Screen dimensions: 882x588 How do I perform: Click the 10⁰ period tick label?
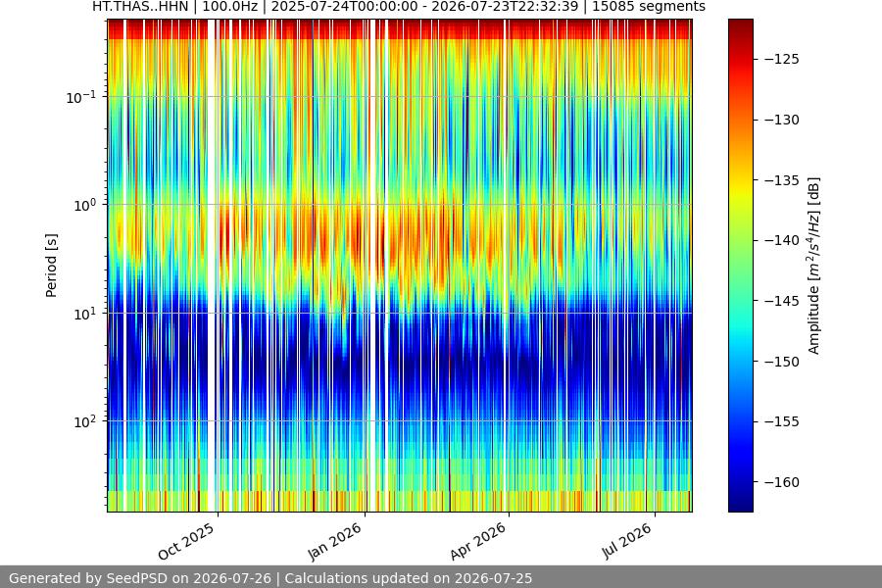85,206
